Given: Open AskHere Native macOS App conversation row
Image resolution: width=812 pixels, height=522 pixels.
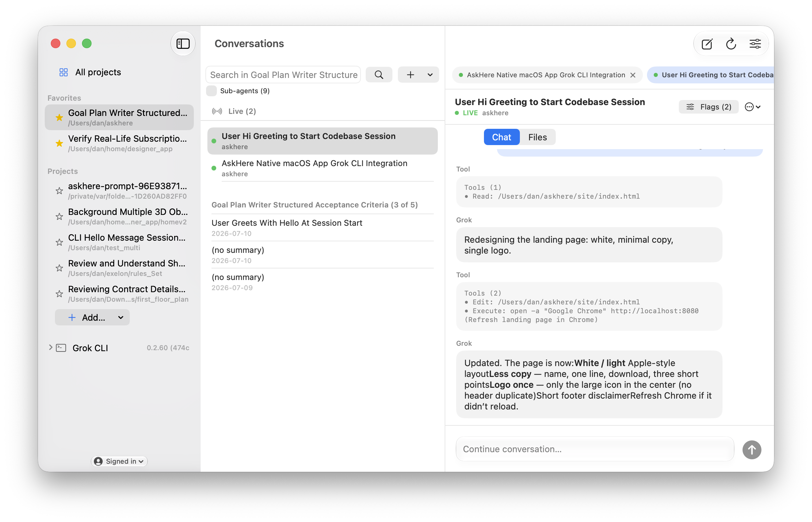Looking at the screenshot, I should click(x=322, y=168).
